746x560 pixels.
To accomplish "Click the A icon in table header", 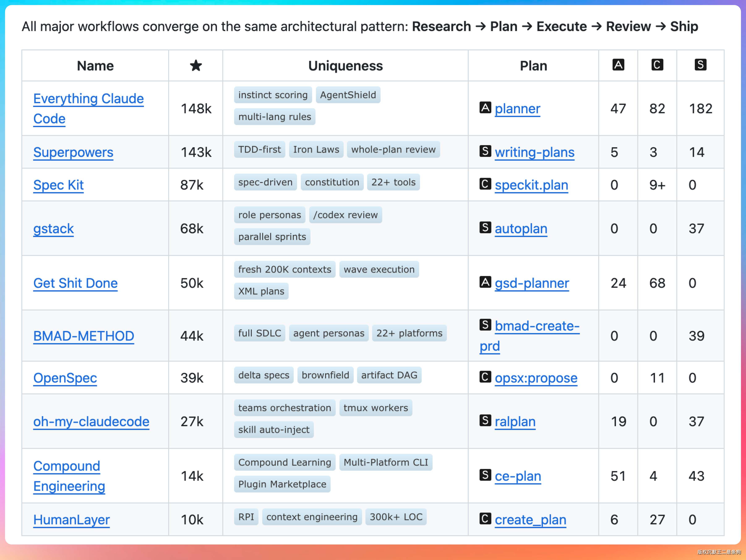I will (618, 65).
